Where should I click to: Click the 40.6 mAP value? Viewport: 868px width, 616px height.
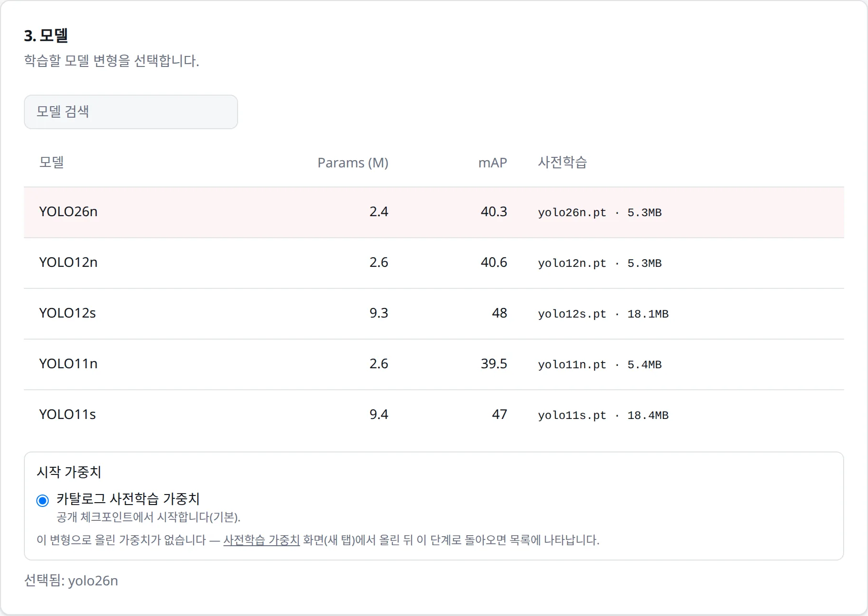(x=494, y=263)
